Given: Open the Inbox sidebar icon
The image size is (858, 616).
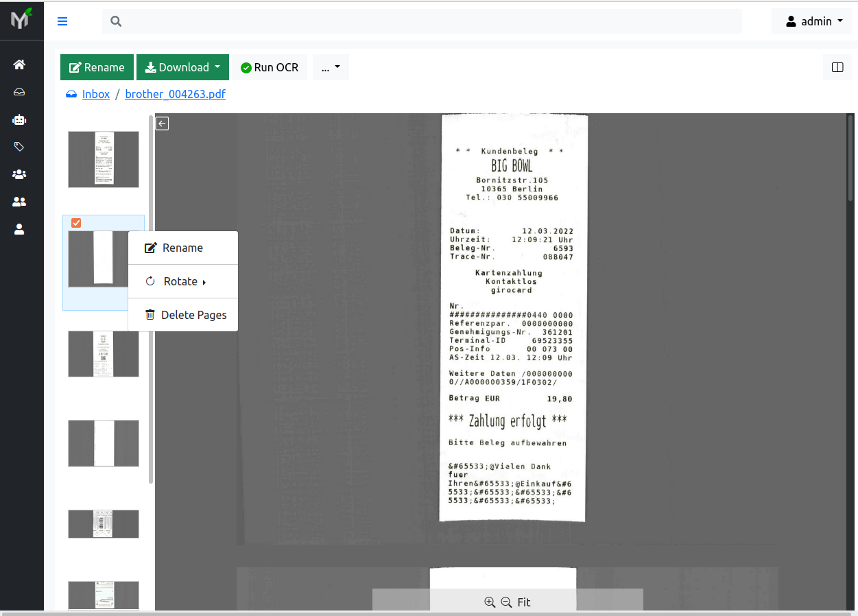Looking at the screenshot, I should point(19,92).
